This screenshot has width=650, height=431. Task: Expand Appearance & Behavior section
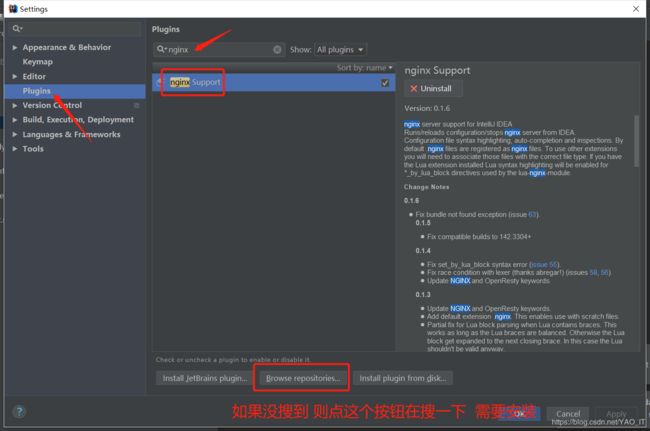click(15, 48)
